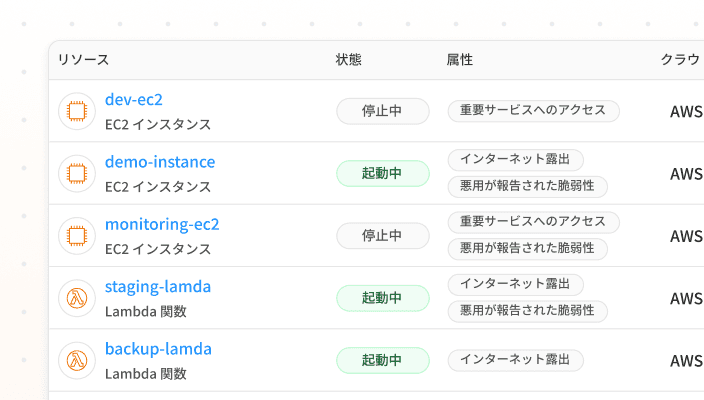Select demo-instance's インターネット露出 attribute tag

pos(515,160)
